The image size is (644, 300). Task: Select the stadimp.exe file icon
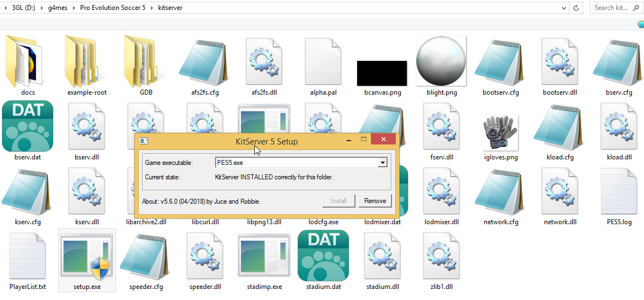(264, 255)
